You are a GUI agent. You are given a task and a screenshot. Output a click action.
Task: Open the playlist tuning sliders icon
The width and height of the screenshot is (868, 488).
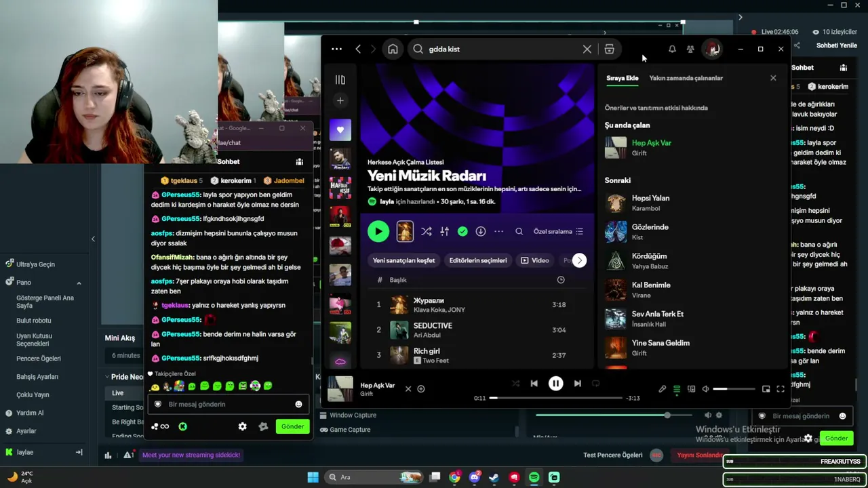[444, 231]
